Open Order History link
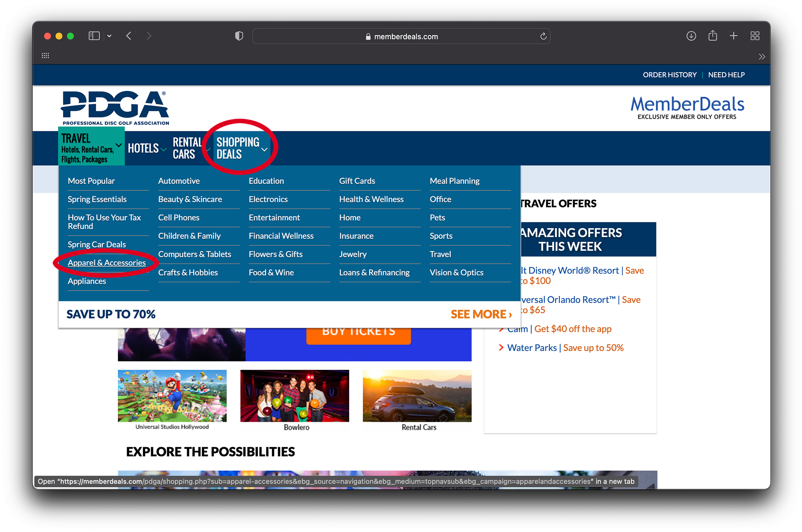 tap(670, 75)
